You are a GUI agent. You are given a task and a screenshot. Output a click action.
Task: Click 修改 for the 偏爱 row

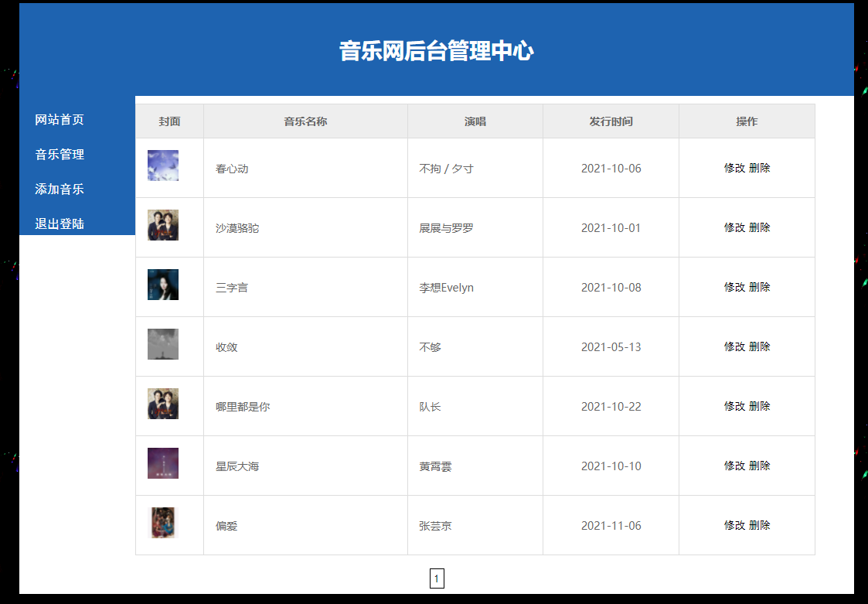(x=734, y=525)
